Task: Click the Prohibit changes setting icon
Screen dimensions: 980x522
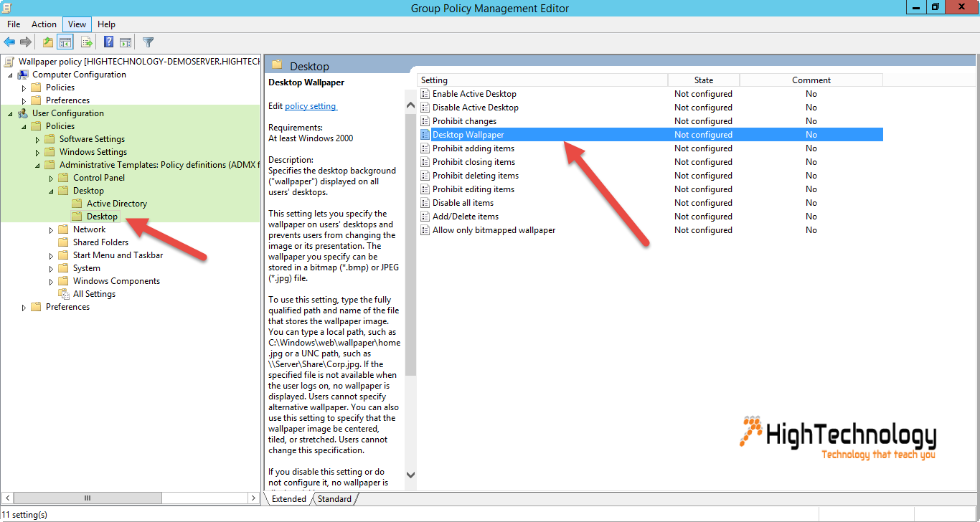Action: pos(425,121)
